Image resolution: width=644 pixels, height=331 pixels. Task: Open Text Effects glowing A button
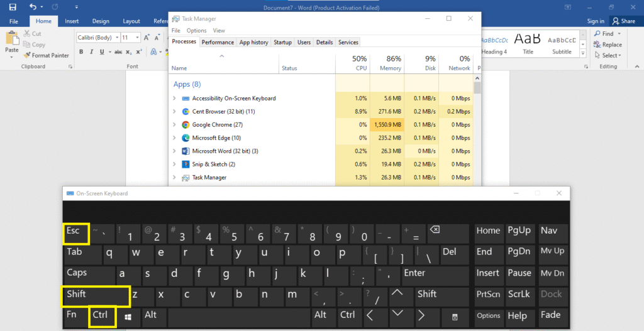[153, 52]
